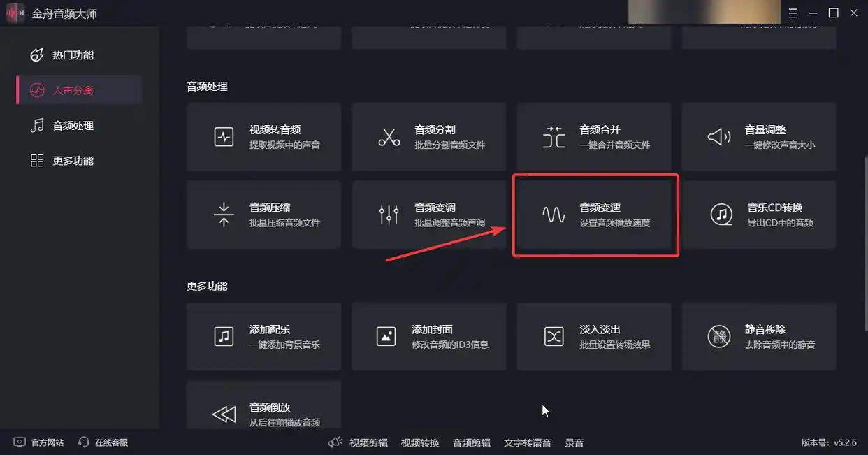
Task: Open the hamburger menu in title bar
Action: (793, 13)
